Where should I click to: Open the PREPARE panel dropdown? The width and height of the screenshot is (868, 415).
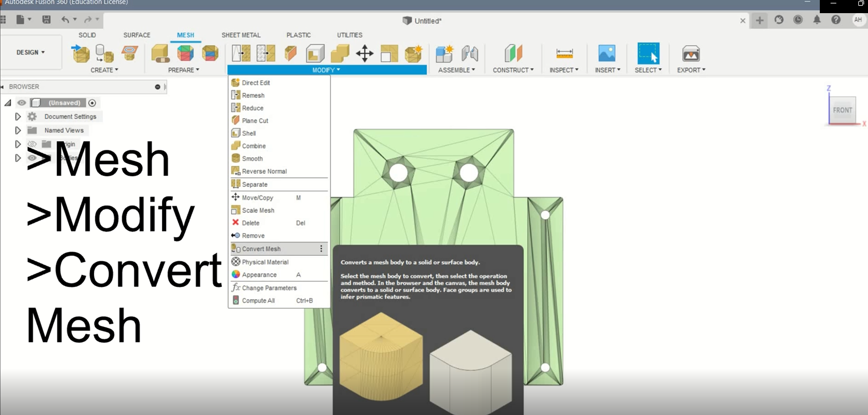click(184, 70)
